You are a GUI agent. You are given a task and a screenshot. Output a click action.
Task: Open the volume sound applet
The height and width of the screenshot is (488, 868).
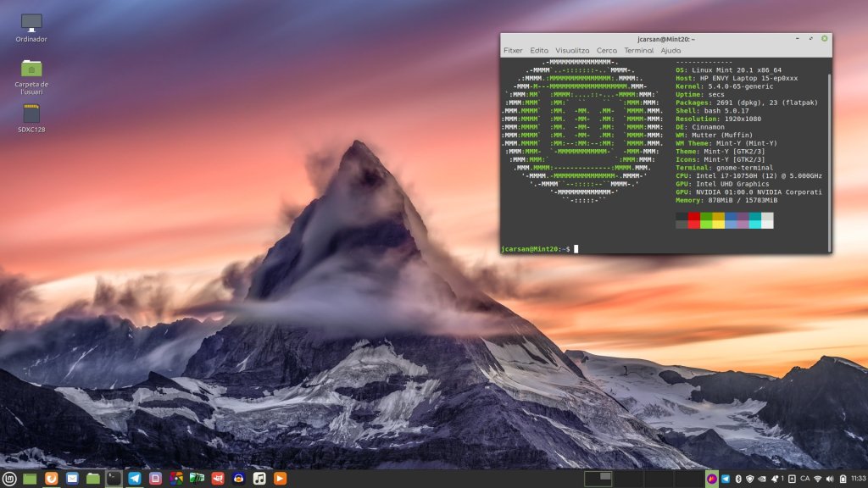coord(830,479)
